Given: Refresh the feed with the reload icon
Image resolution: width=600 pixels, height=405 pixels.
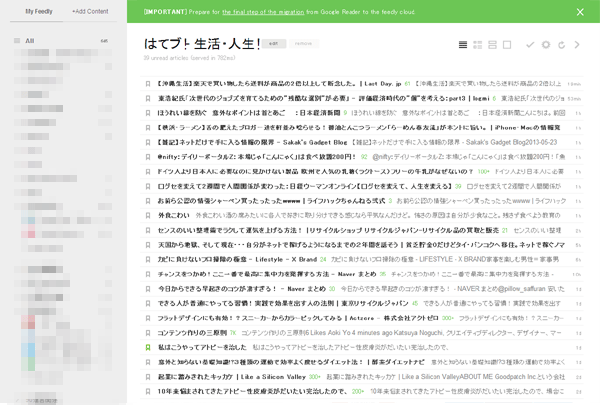Looking at the screenshot, I should [x=561, y=45].
